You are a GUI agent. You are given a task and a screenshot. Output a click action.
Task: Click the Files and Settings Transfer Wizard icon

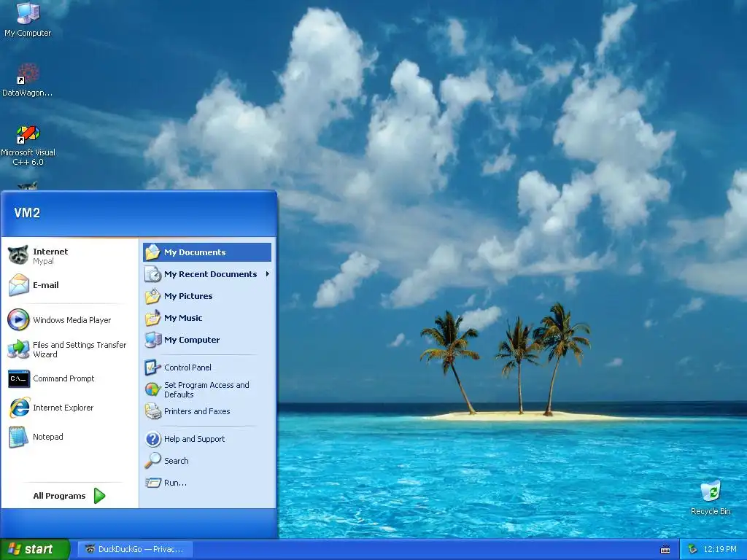[x=18, y=349]
